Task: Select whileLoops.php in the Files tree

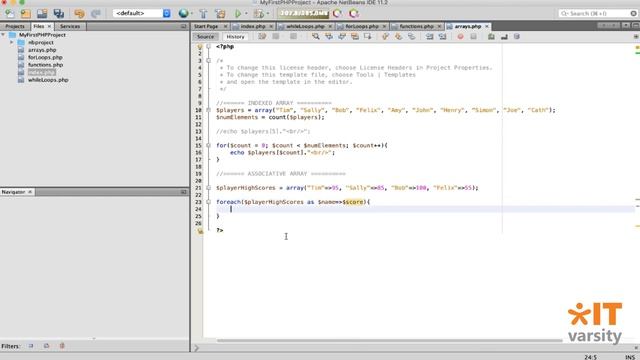Action: (x=48, y=80)
